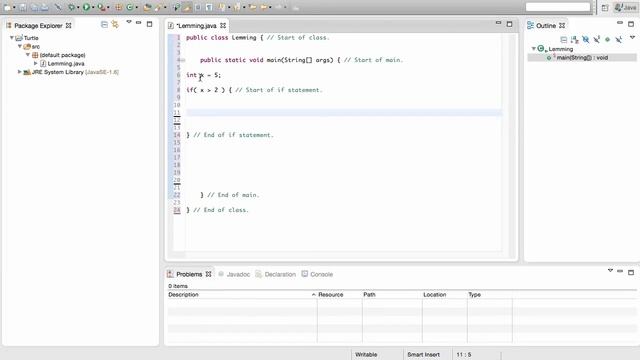Open the Debug button dropdown arrow
Screen dimensions: 640x360
pos(78,7)
